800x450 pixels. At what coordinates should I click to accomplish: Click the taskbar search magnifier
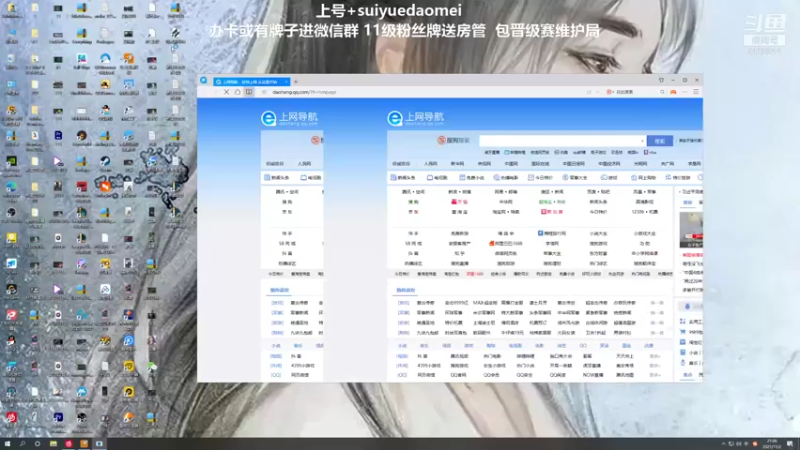coord(22,444)
